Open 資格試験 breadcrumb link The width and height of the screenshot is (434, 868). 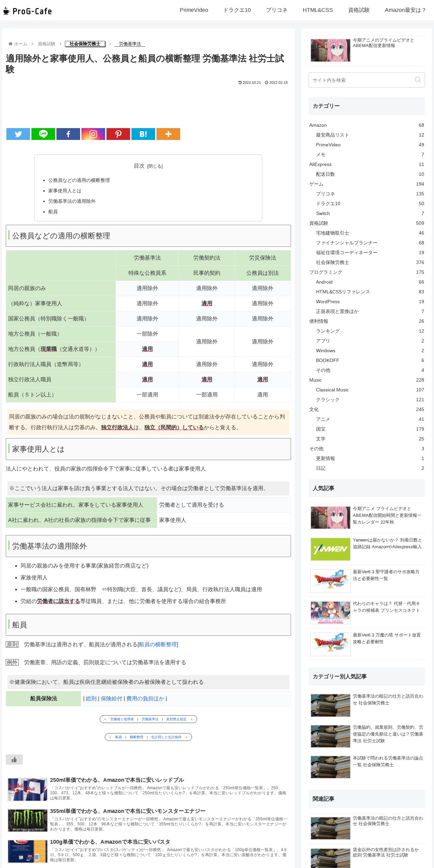46,44
